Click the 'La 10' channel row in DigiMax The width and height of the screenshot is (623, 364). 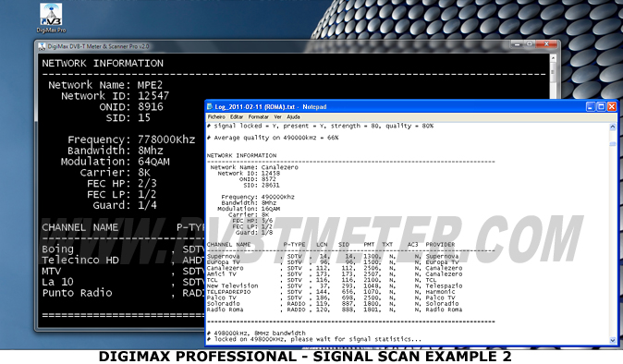pos(123,282)
